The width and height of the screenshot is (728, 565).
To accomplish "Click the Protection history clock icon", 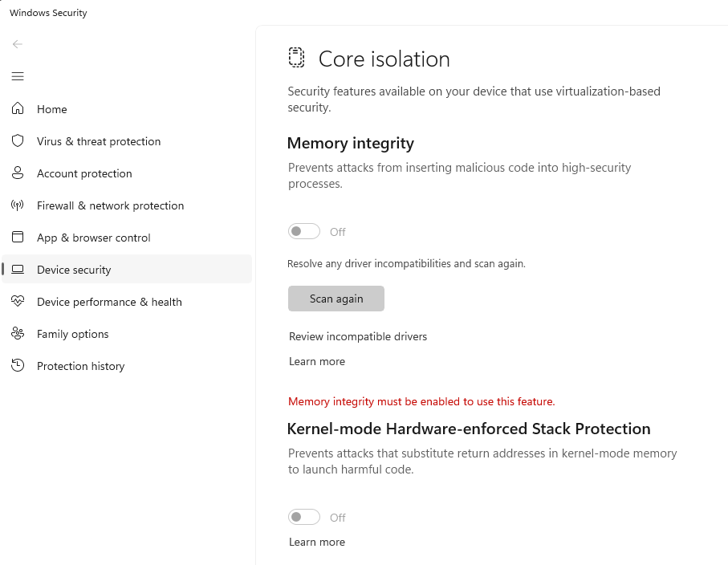I will [x=18, y=366].
